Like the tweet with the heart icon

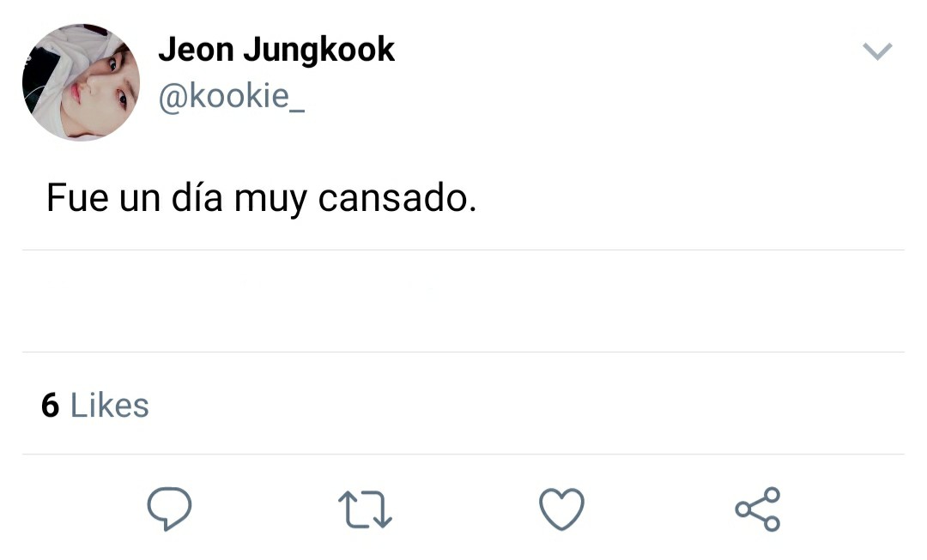pyautogui.click(x=561, y=509)
